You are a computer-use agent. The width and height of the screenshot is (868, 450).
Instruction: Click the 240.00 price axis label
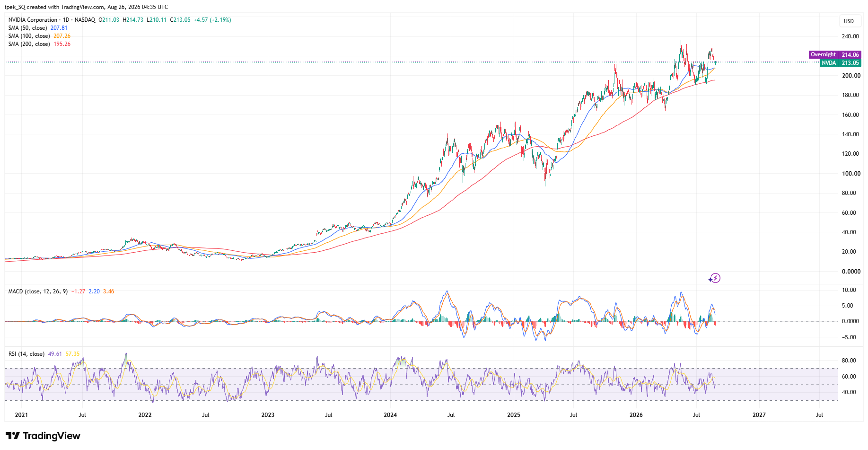[x=850, y=36]
